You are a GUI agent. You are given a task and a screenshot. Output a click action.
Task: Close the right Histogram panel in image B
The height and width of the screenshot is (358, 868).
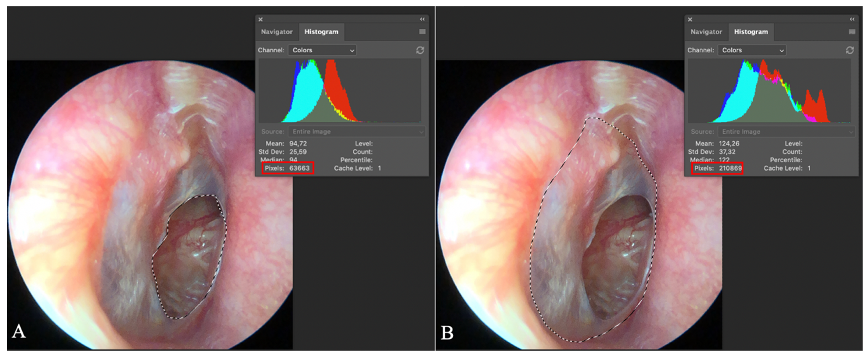coord(690,20)
